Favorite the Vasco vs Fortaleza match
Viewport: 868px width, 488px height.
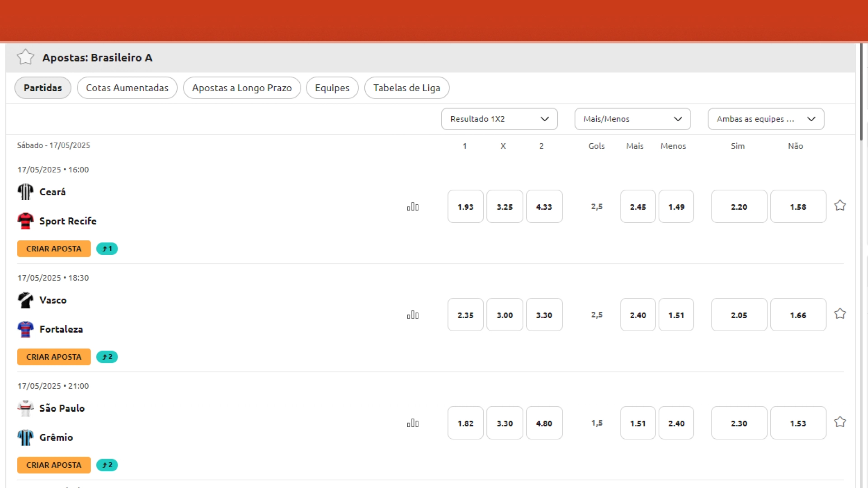pyautogui.click(x=840, y=314)
